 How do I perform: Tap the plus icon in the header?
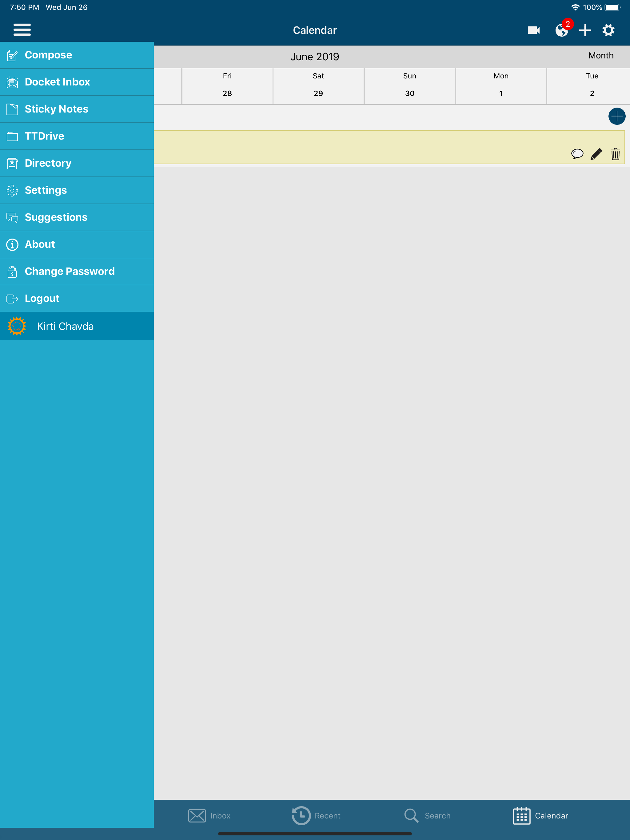click(x=585, y=30)
